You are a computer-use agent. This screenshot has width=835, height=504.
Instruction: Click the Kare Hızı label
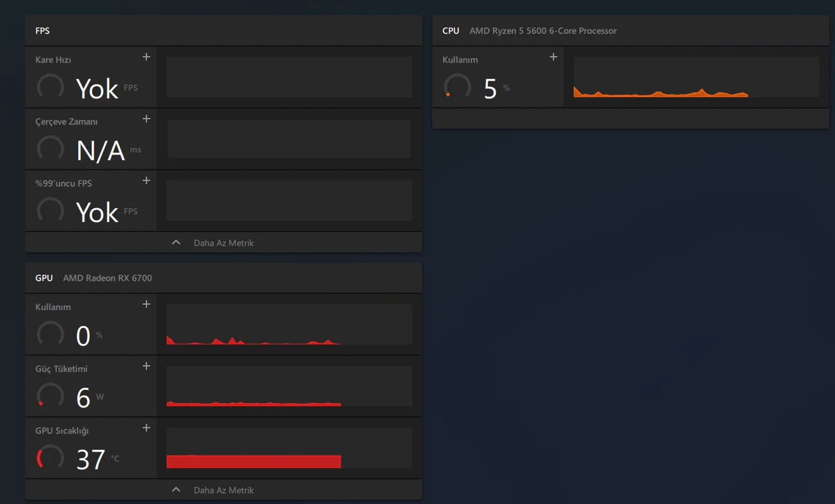click(x=53, y=60)
